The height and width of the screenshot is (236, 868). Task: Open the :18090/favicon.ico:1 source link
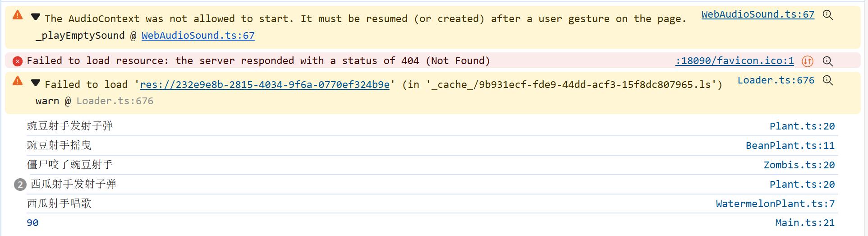(734, 61)
